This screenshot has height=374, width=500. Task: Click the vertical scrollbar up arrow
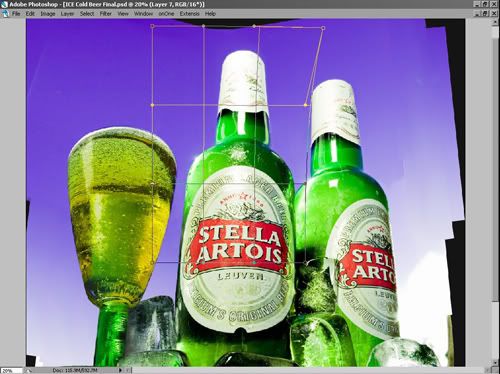tap(495, 22)
